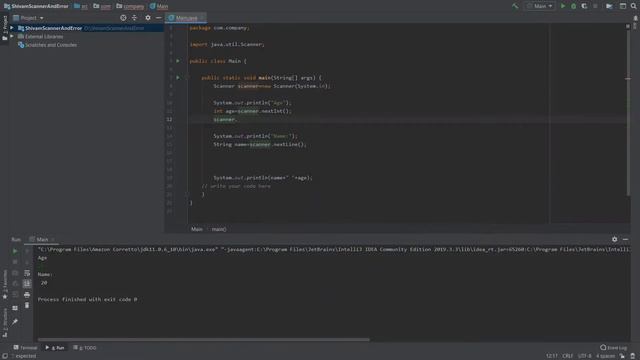
Task: Click UTF-8 encoding in status bar
Action: coord(584,356)
